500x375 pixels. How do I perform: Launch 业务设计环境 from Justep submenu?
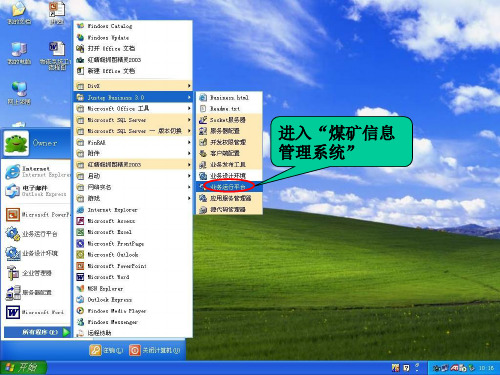[229, 176]
